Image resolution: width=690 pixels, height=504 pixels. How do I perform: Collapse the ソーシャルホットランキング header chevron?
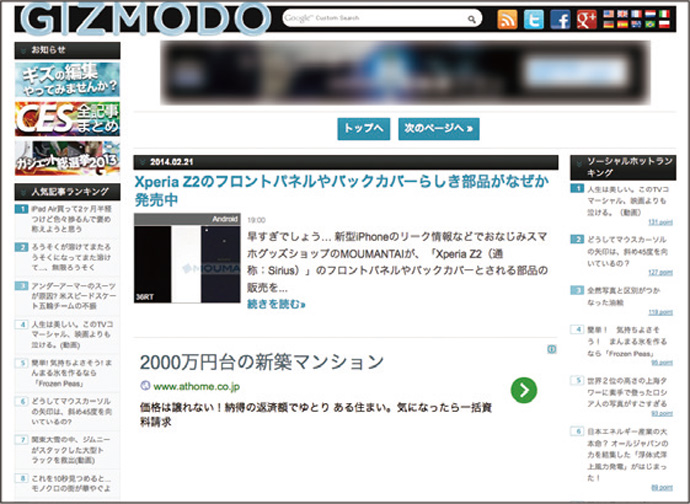click(579, 162)
